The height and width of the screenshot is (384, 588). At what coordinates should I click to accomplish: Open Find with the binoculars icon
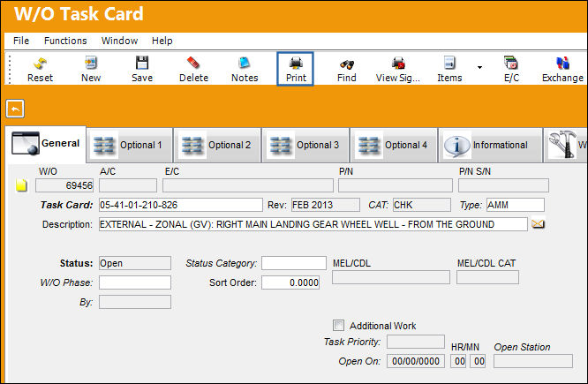(x=346, y=69)
